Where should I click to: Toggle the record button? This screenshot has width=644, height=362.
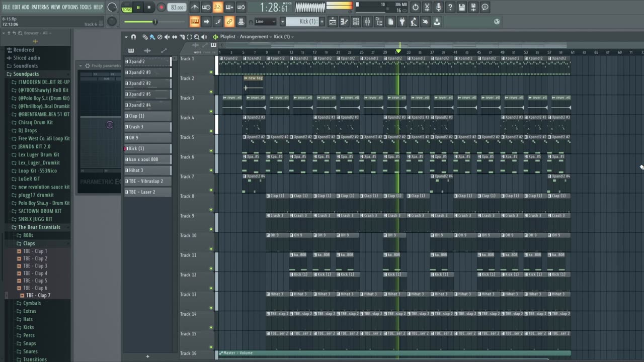161,7
